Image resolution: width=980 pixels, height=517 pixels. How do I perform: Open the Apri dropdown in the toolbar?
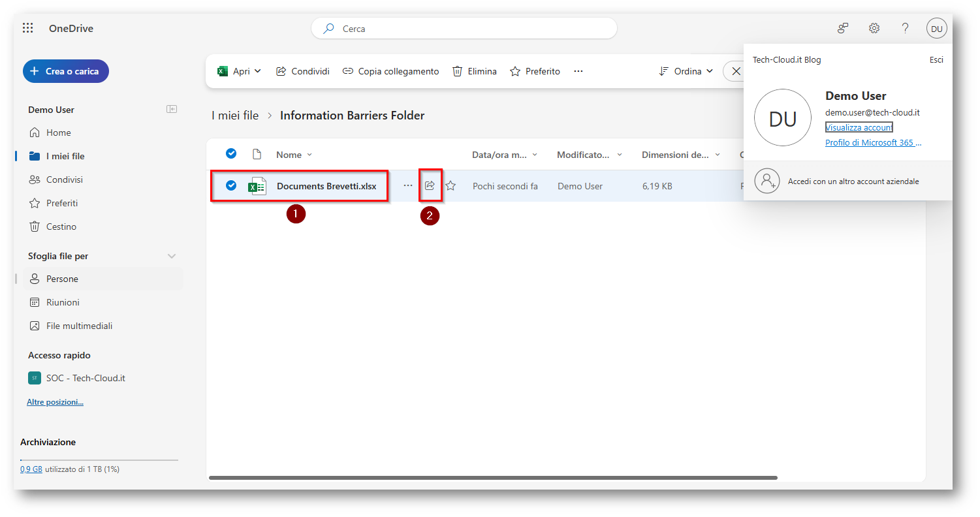pyautogui.click(x=240, y=71)
